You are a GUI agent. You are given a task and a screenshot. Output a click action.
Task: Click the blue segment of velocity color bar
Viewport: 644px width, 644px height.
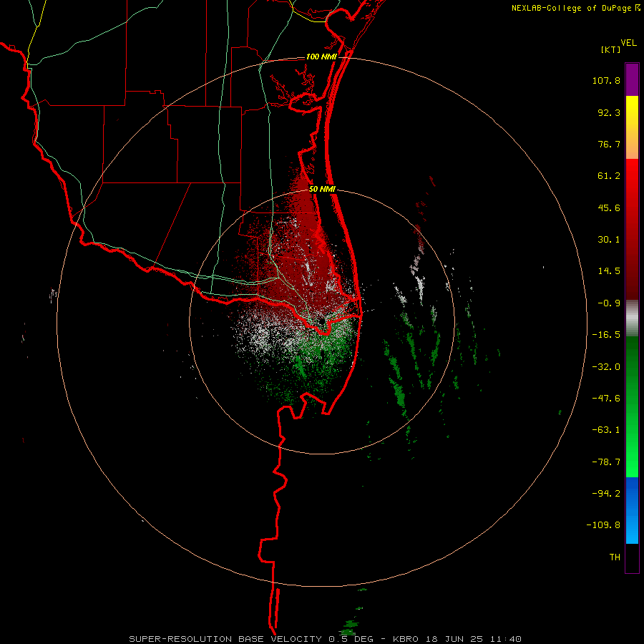tap(632, 510)
